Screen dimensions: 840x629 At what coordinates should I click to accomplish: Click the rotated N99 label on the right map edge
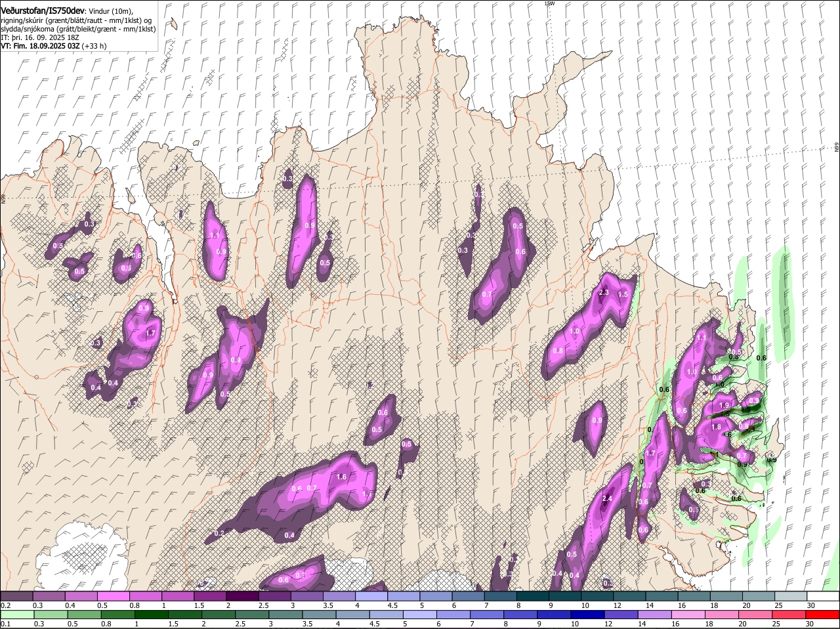(837, 148)
